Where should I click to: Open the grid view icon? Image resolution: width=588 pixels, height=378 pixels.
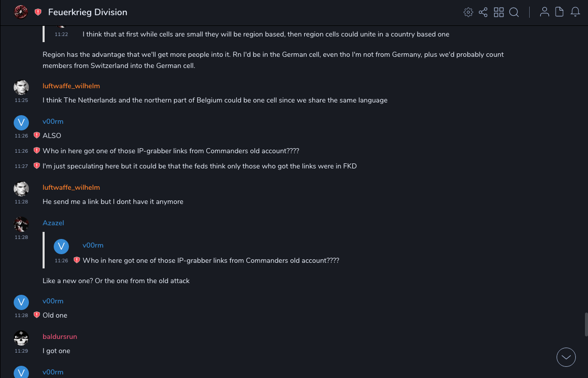click(x=499, y=12)
